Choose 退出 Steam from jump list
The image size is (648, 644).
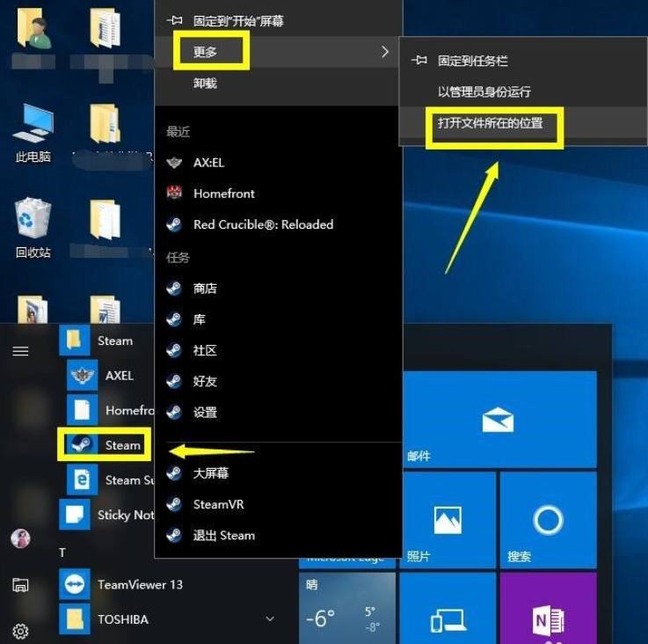click(x=223, y=535)
